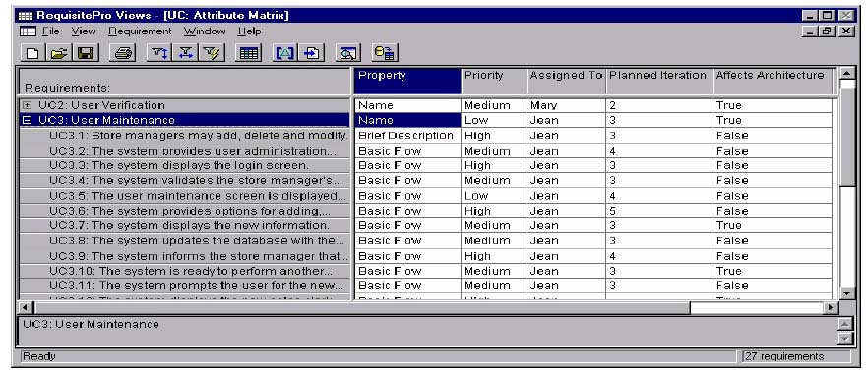868x372 pixels.
Task: Click the funnel icon with vertical arrow
Action: [159, 53]
